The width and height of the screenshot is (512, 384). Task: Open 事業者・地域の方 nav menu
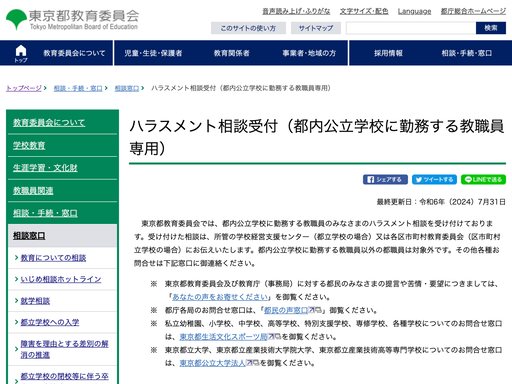coord(309,53)
